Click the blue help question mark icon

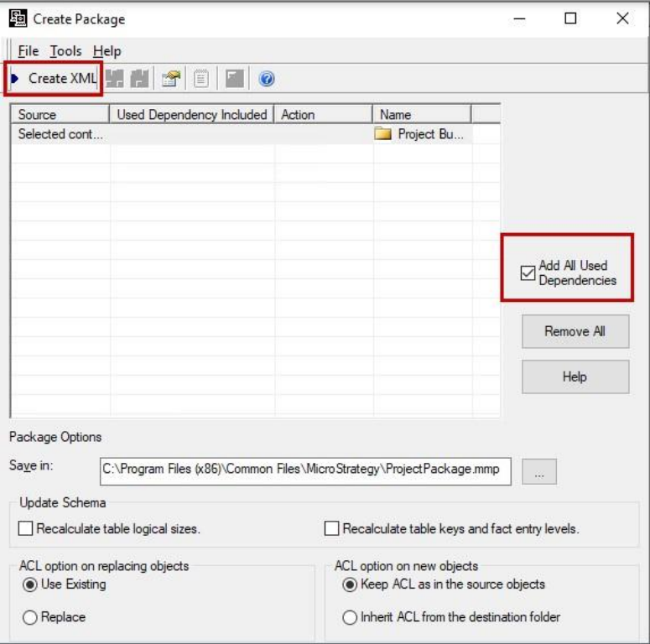267,79
